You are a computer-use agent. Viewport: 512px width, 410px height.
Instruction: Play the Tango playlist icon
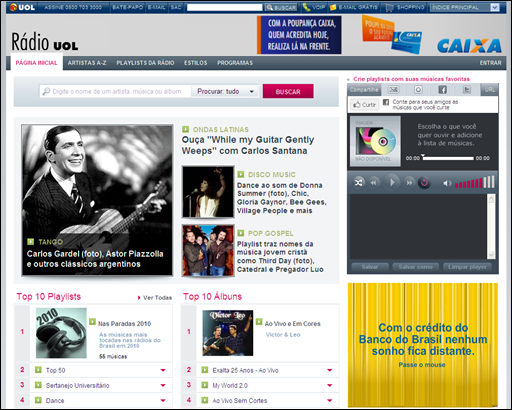coord(31,242)
